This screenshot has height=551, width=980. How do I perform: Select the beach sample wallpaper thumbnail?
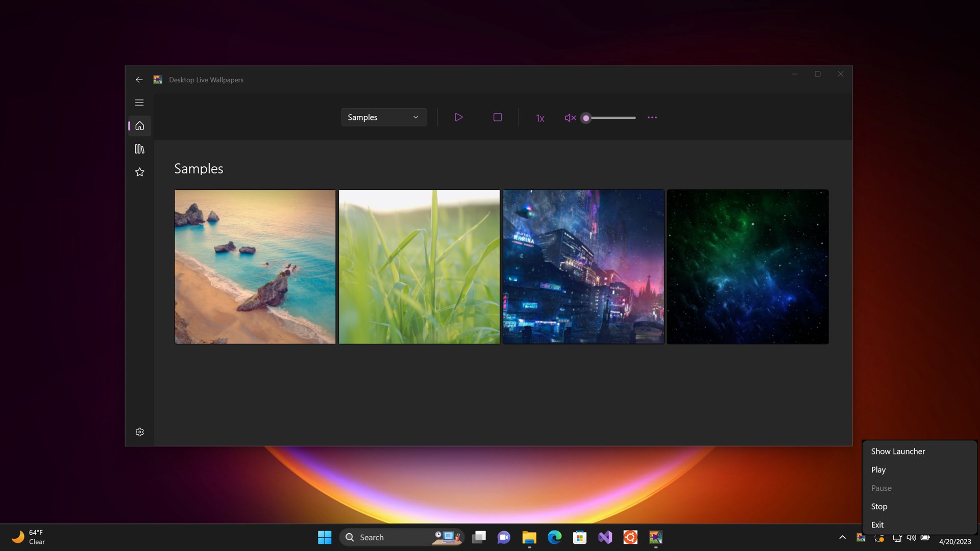click(x=254, y=266)
